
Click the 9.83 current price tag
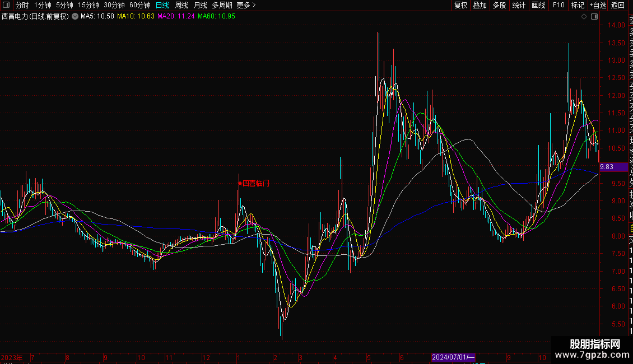[613, 167]
